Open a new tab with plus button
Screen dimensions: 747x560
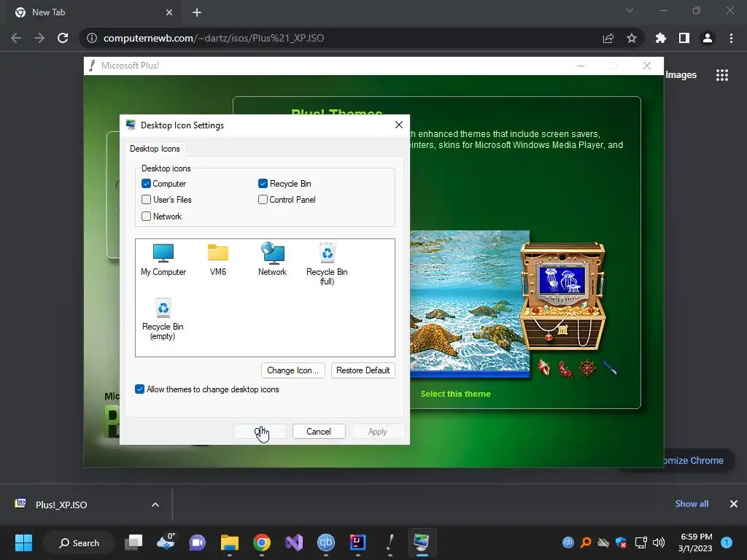tap(197, 12)
